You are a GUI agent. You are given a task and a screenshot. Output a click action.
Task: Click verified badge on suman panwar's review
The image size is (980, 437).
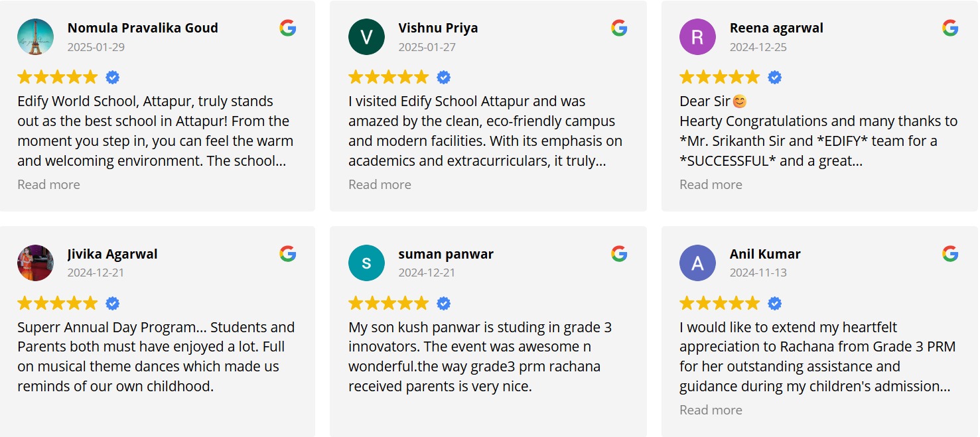click(x=444, y=304)
